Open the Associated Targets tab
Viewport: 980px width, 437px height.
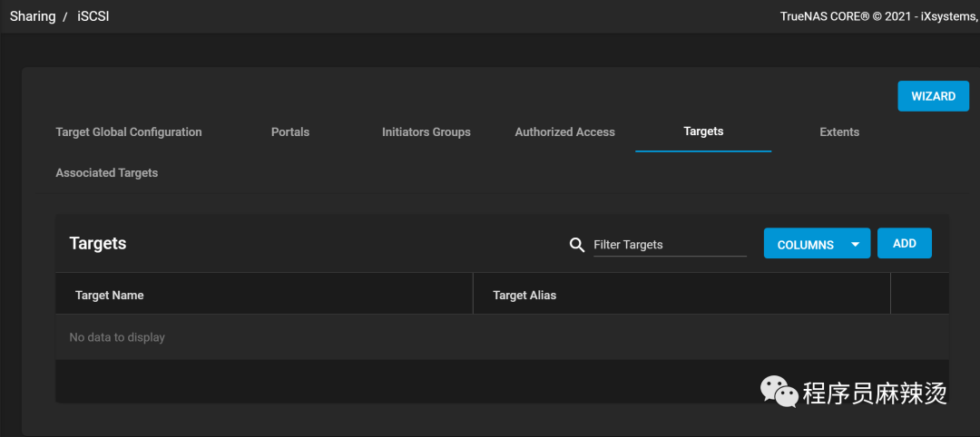coord(107,172)
